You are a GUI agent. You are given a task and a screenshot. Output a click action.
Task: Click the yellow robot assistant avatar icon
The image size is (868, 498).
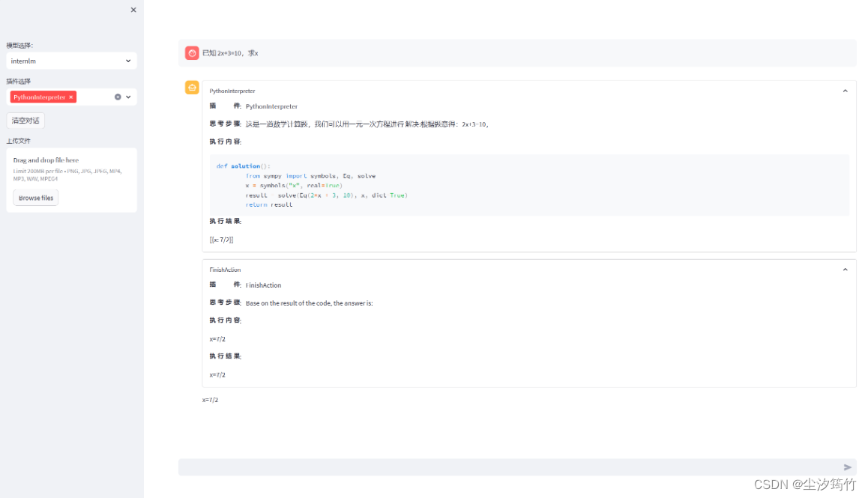coord(192,88)
